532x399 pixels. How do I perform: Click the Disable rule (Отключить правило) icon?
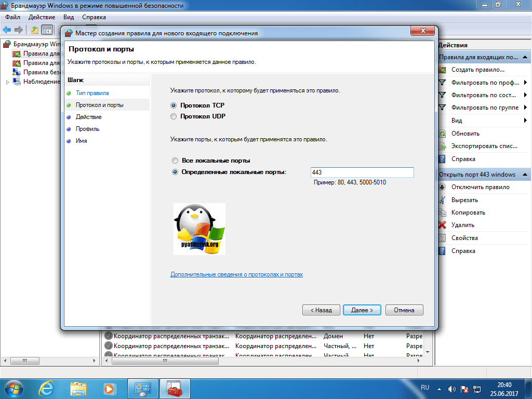[x=443, y=187]
